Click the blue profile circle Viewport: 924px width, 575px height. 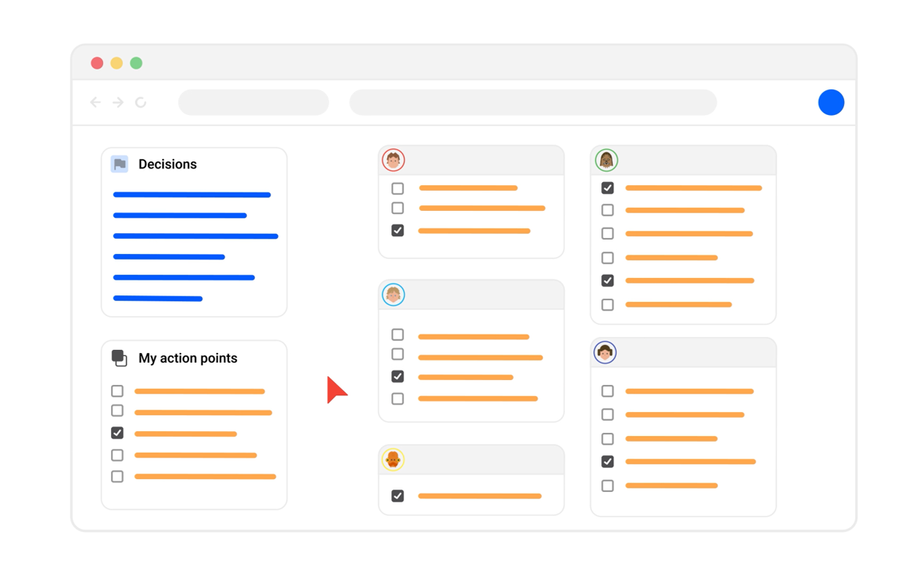pyautogui.click(x=831, y=102)
